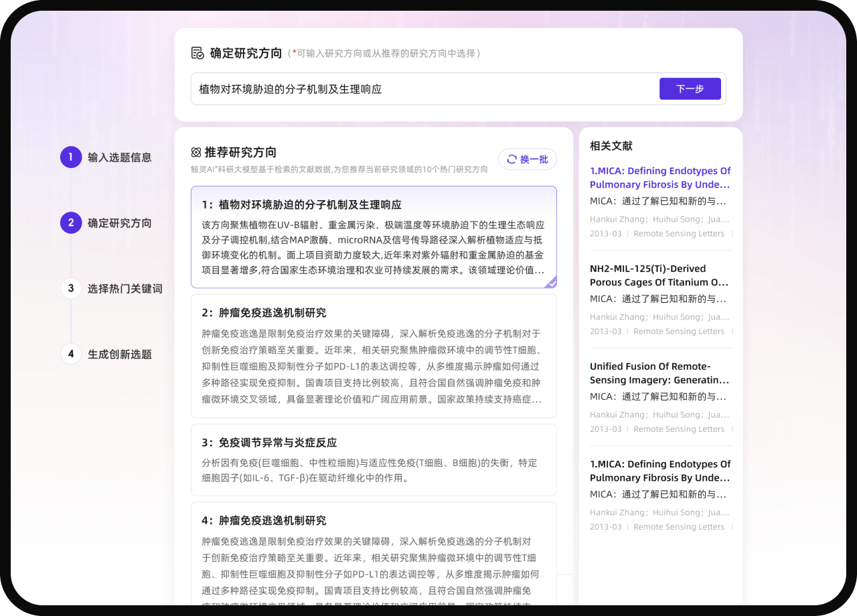Click the 输入选题信息 step label
The image size is (857, 616).
(119, 157)
